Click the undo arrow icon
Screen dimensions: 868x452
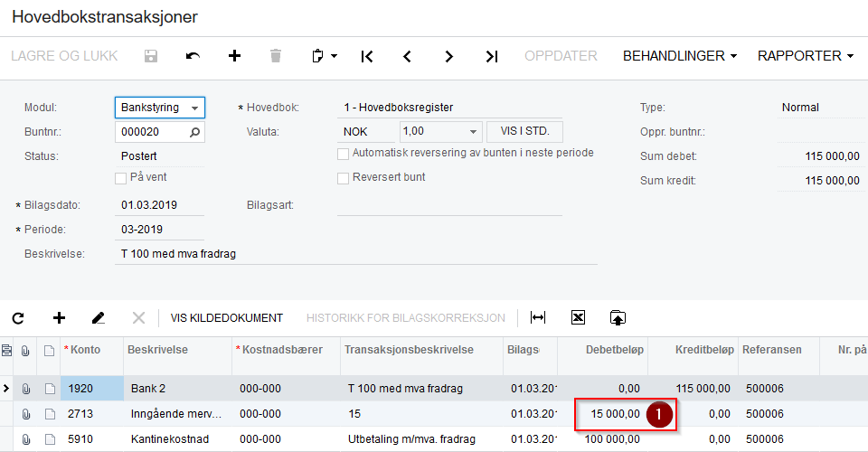[193, 56]
